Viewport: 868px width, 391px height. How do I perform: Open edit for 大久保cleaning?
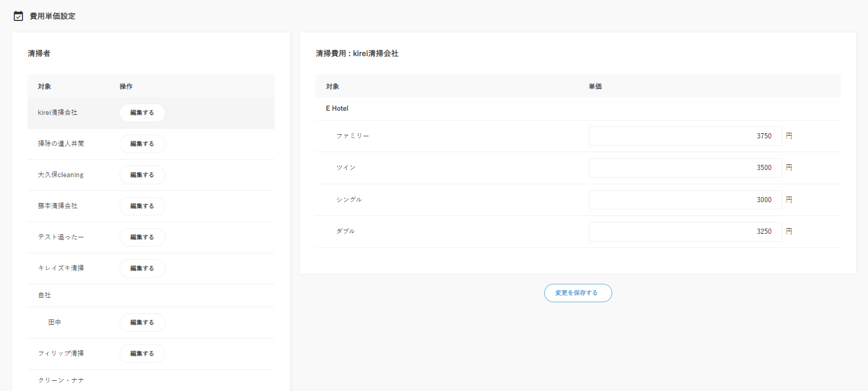pyautogui.click(x=142, y=175)
